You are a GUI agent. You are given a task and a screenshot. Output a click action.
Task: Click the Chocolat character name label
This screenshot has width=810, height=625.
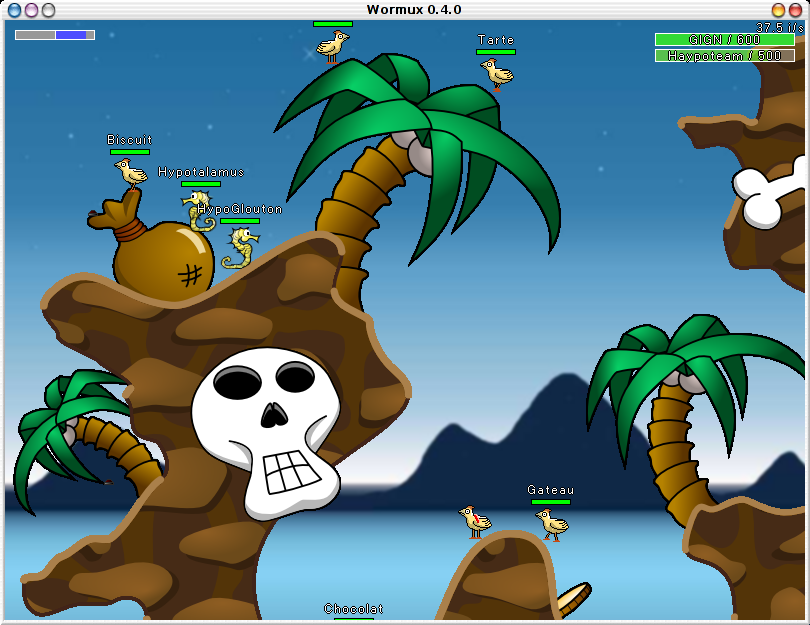point(353,609)
